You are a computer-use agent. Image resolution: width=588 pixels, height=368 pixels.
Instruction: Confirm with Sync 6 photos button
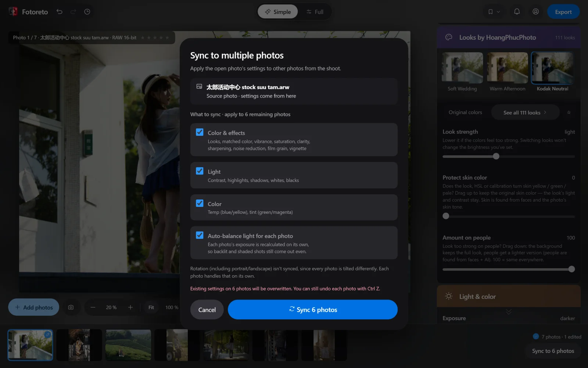coord(313,310)
